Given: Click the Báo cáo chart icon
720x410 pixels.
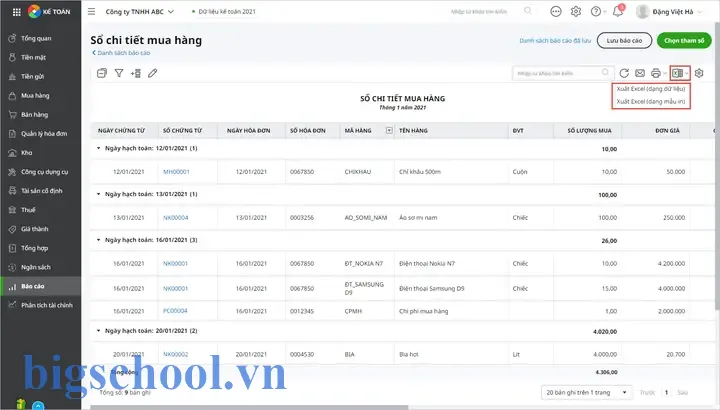Looking at the screenshot, I should tap(12, 286).
